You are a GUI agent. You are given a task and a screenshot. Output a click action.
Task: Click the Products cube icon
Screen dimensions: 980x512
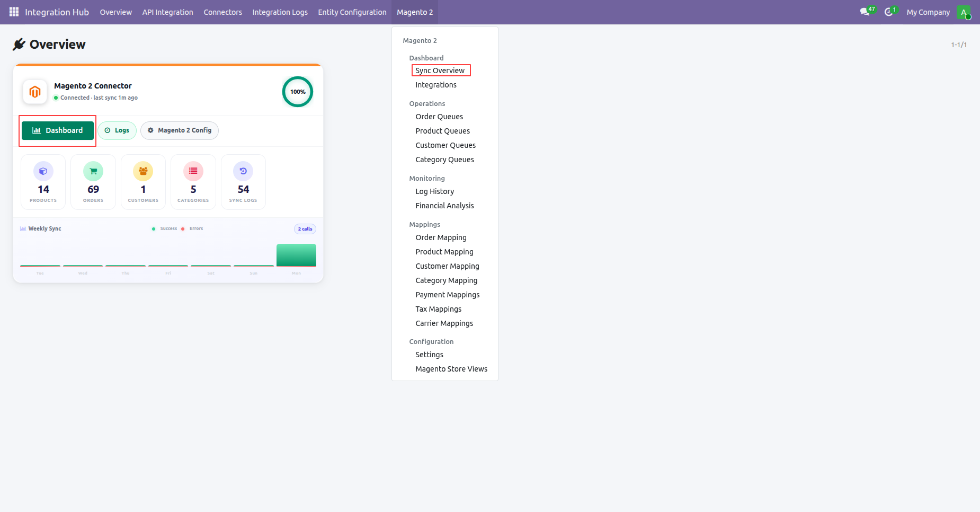coord(43,171)
